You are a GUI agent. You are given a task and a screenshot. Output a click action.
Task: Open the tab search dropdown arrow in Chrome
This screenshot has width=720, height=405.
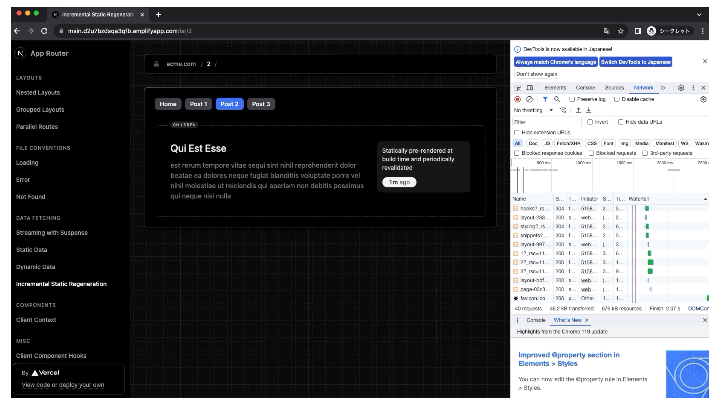point(699,15)
